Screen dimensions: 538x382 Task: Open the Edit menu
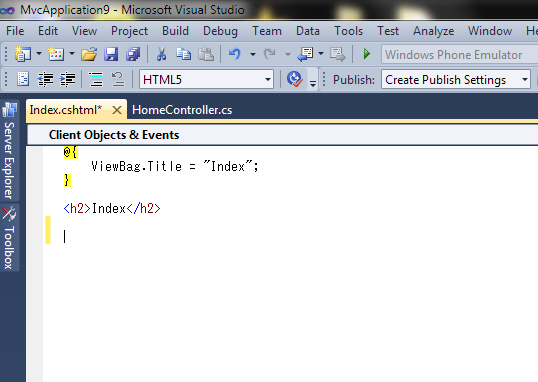point(48,31)
